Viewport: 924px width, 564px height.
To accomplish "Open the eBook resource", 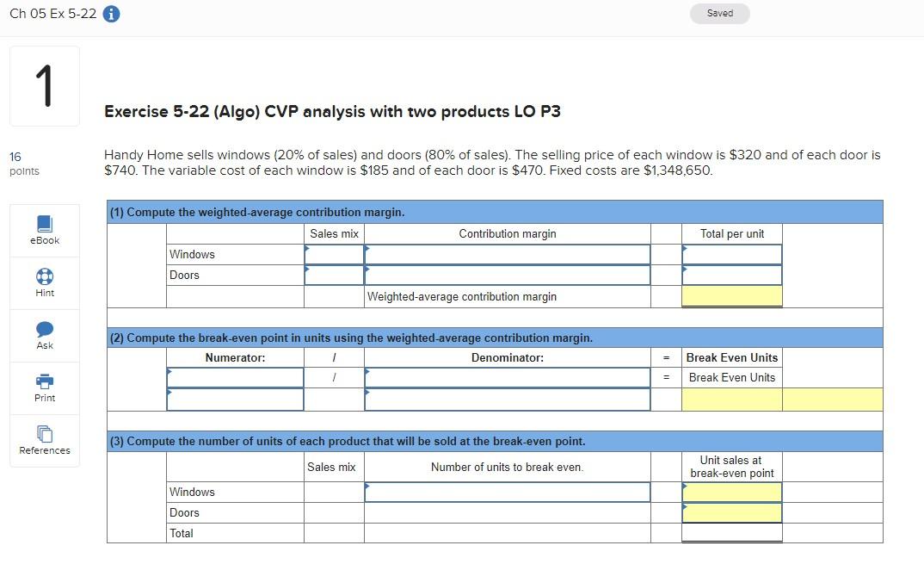I will click(44, 229).
